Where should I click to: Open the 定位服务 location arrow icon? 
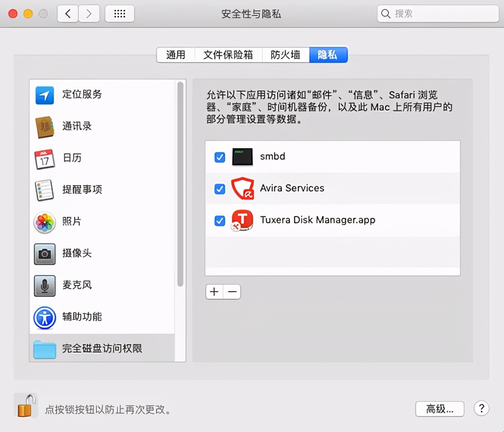(x=45, y=95)
